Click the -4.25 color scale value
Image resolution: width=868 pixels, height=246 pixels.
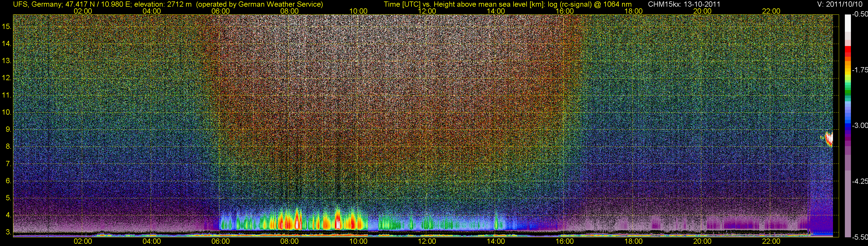860,181
